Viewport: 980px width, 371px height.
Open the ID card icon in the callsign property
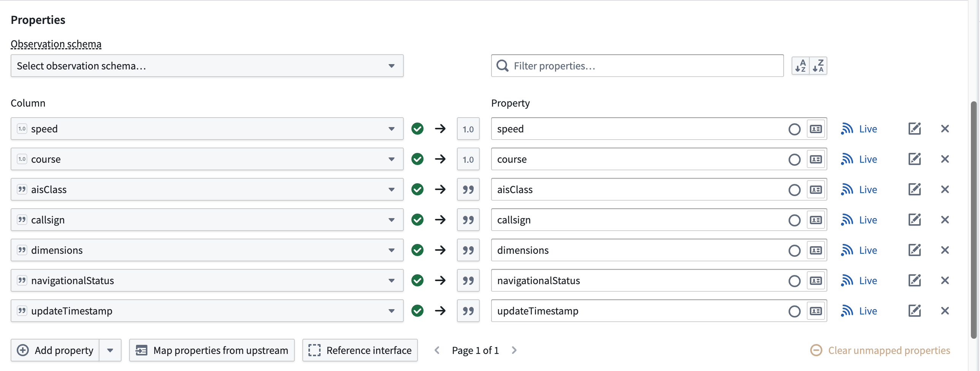pyautogui.click(x=816, y=220)
